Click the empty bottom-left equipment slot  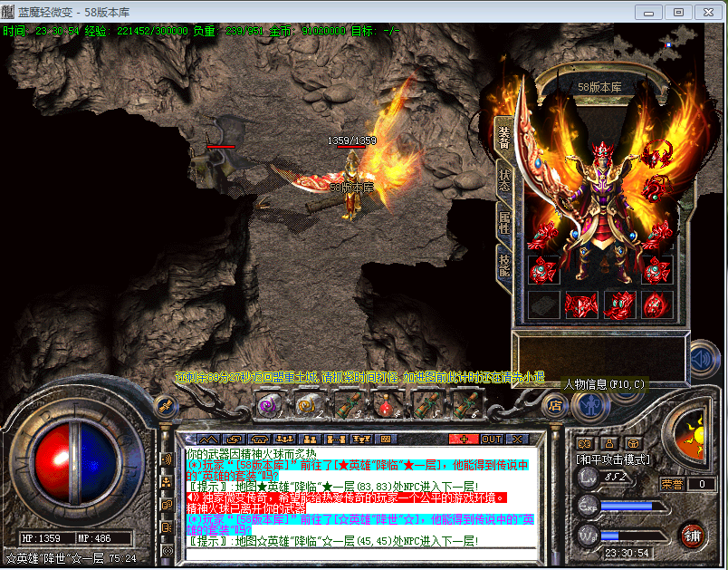coord(543,305)
